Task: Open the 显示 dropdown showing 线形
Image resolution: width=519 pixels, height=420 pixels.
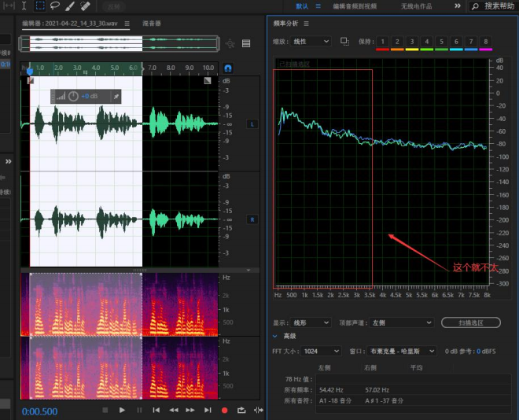Action: [x=311, y=322]
